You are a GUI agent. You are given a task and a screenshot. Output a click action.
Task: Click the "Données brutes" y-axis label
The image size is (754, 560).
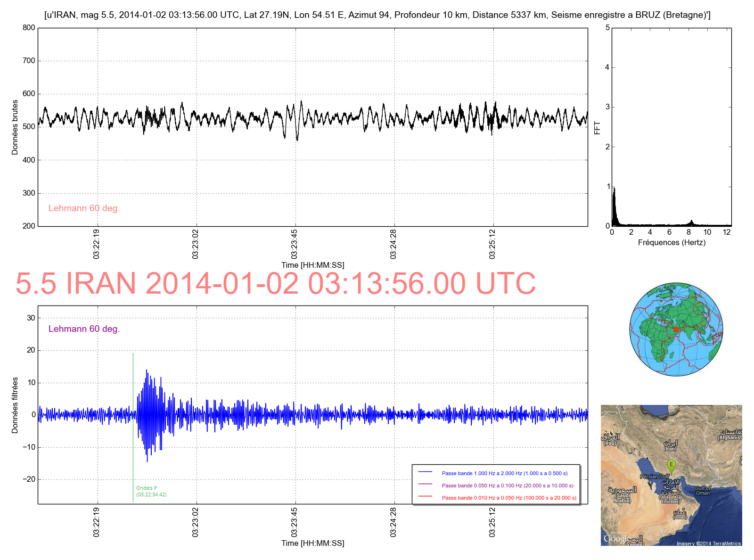15,127
